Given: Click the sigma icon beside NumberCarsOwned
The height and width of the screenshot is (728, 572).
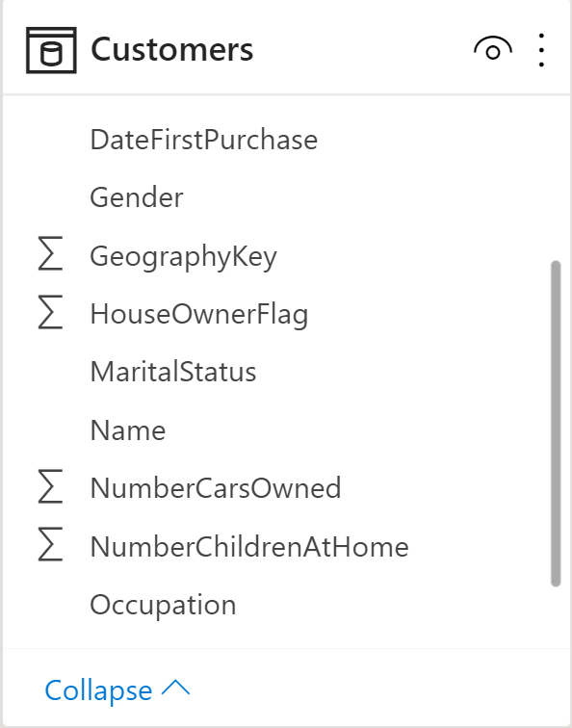Looking at the screenshot, I should (x=50, y=486).
